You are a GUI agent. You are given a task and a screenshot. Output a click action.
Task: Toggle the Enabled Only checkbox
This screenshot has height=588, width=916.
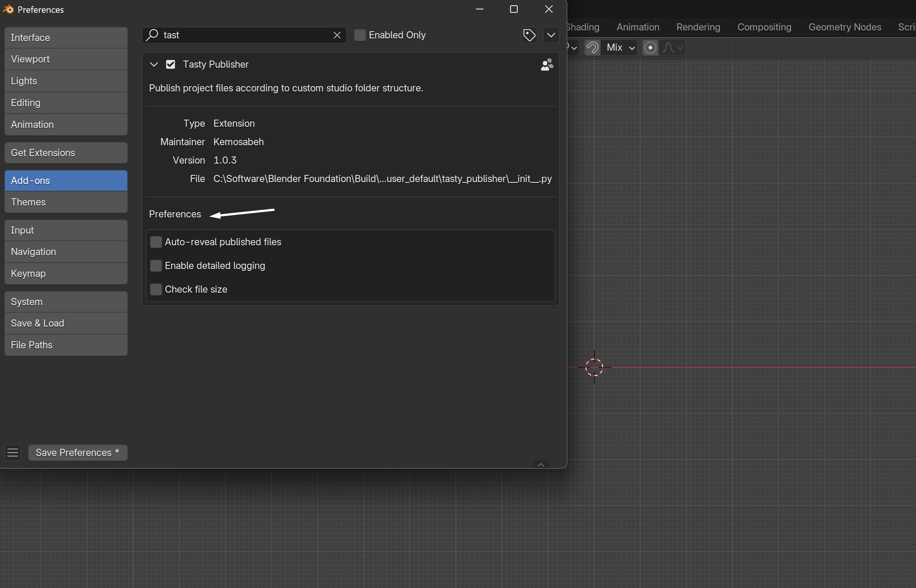[360, 35]
